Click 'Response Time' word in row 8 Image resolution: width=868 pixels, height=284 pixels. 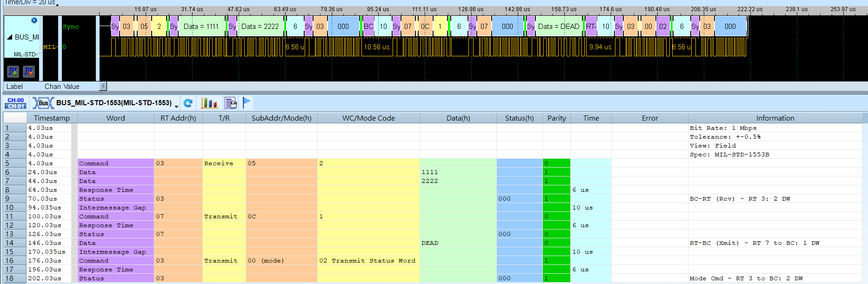point(106,190)
